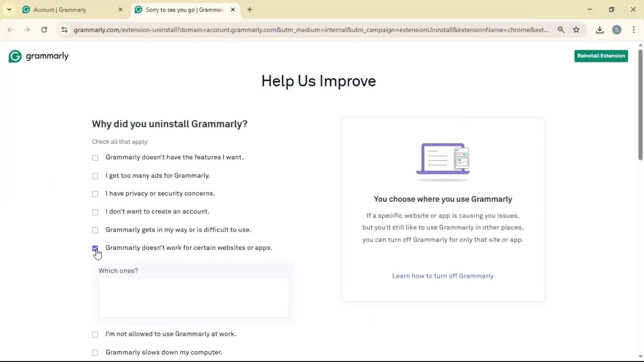This screenshot has width=644, height=362.
Task: Open the tab search dropdown arrow
Action: (9, 10)
